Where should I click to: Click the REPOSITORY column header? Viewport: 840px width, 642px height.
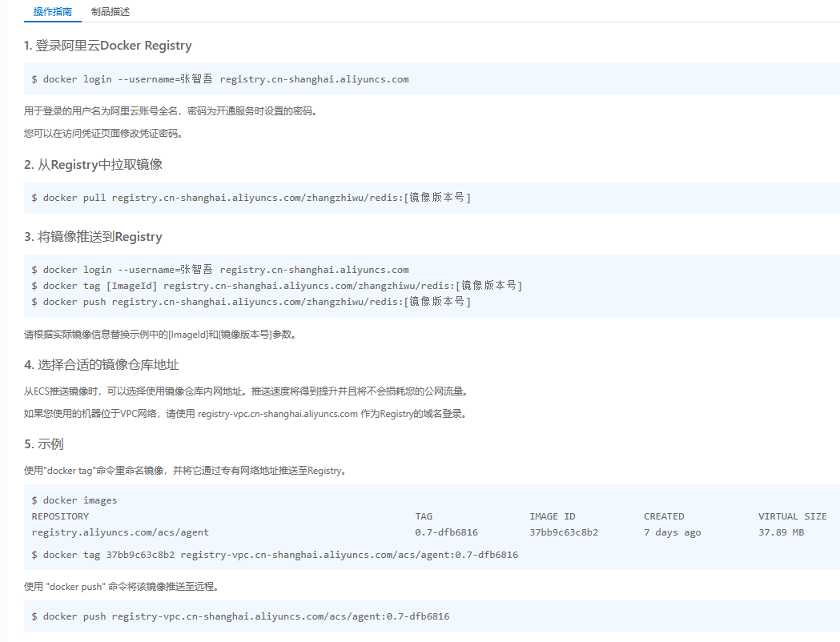(60, 516)
